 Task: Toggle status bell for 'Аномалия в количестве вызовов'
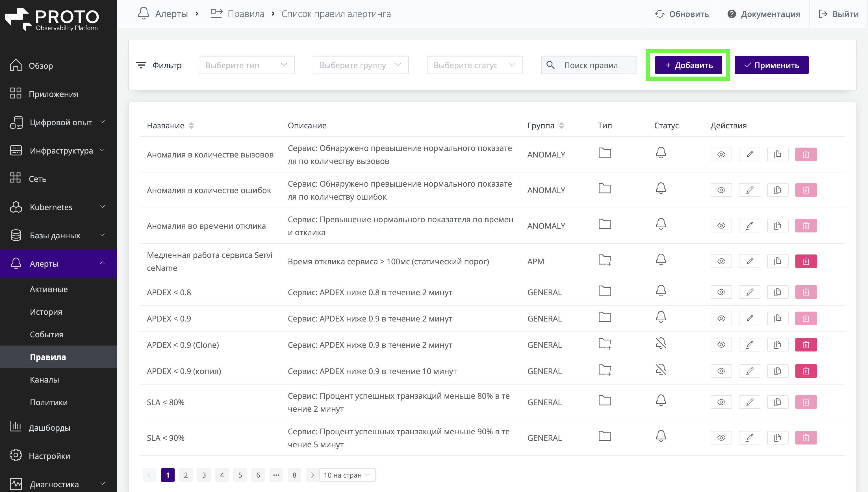(x=661, y=153)
